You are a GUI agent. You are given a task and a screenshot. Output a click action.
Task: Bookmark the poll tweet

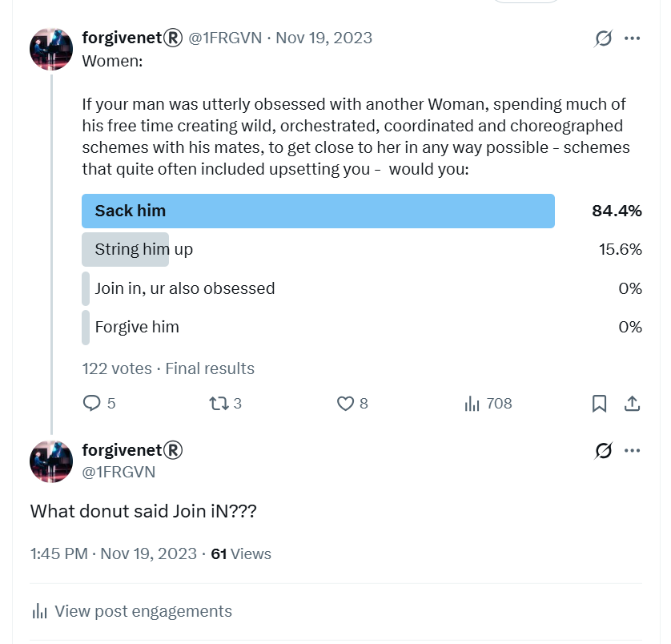599,404
